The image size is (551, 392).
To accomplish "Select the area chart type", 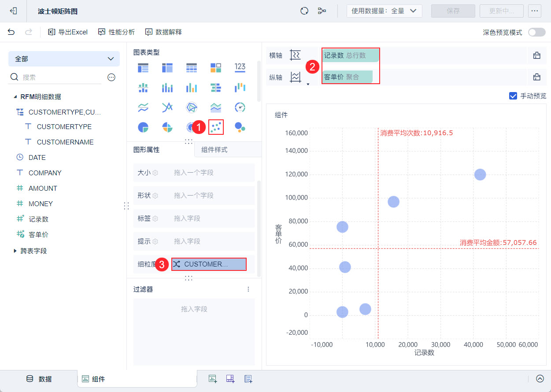I will (x=216, y=107).
